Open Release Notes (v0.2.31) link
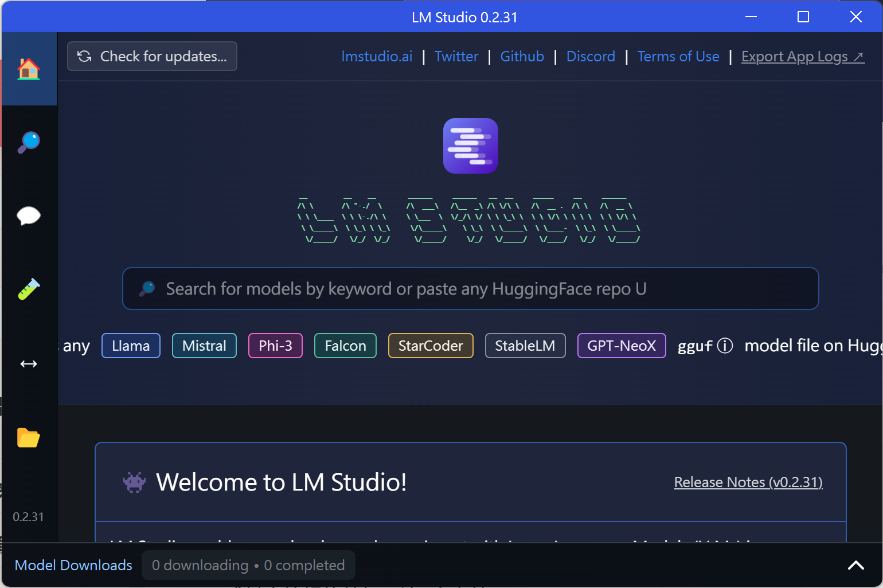The width and height of the screenshot is (883, 588). click(748, 482)
